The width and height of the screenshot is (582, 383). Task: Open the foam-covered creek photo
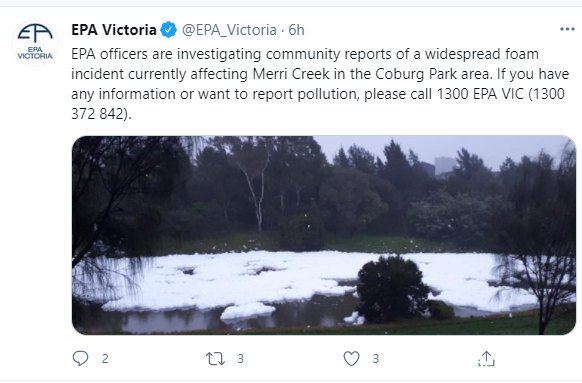pos(324,235)
